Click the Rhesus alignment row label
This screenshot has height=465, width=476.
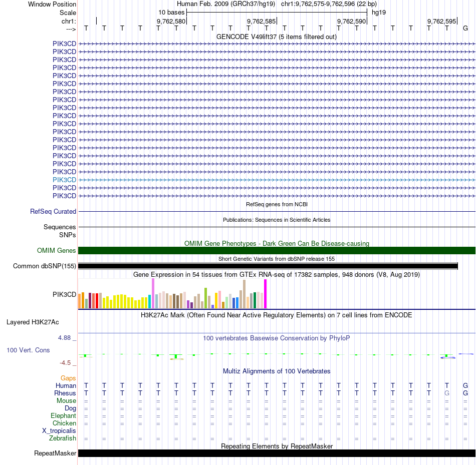(65, 393)
